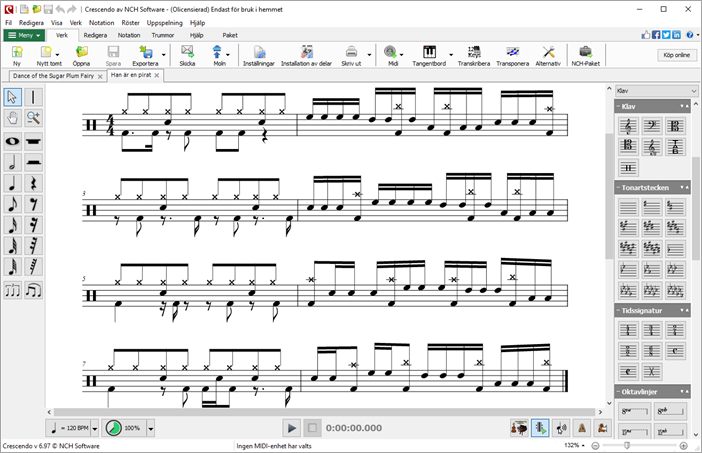Click the Skicka email icon
Image resolution: width=702 pixels, height=453 pixels.
pyautogui.click(x=187, y=56)
